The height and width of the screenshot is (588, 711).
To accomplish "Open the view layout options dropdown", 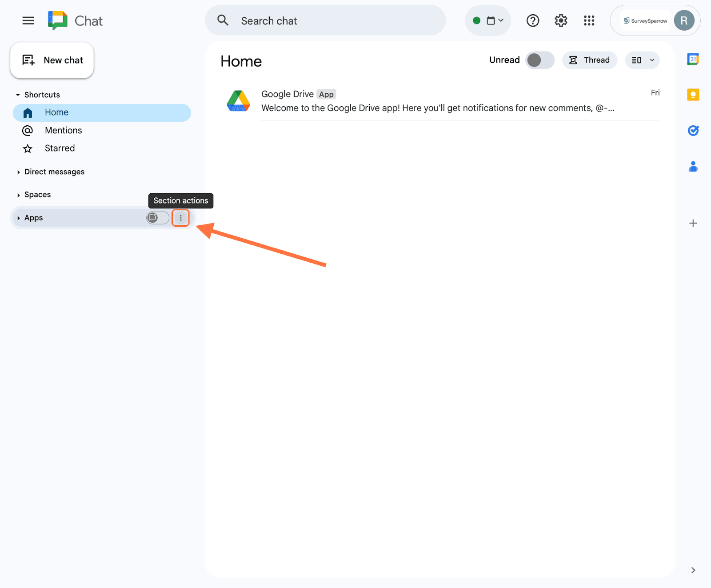I will pyautogui.click(x=642, y=60).
